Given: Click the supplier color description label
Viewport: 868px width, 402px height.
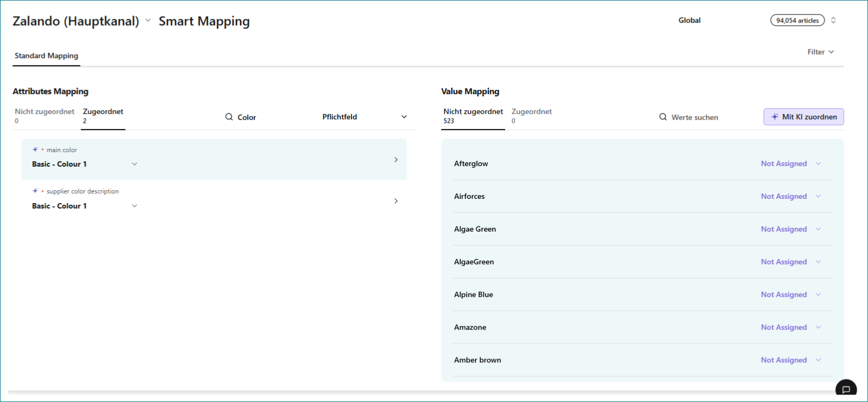Looking at the screenshot, I should [83, 191].
